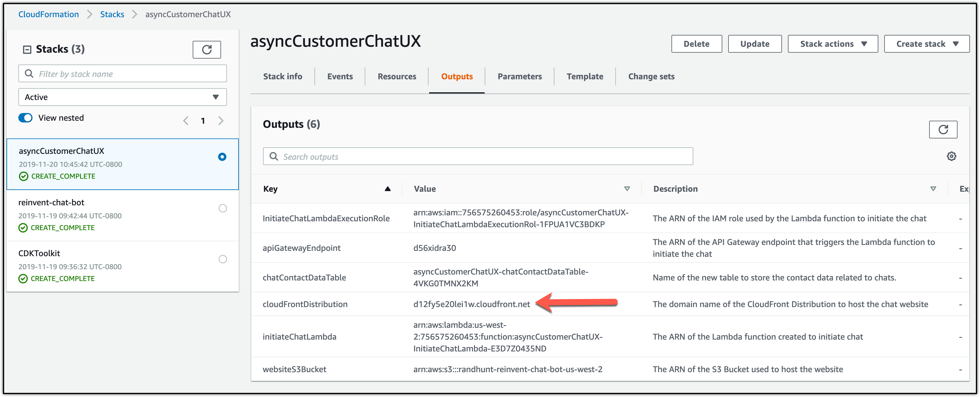Open the Template tab
The height and width of the screenshot is (397, 980).
point(584,77)
